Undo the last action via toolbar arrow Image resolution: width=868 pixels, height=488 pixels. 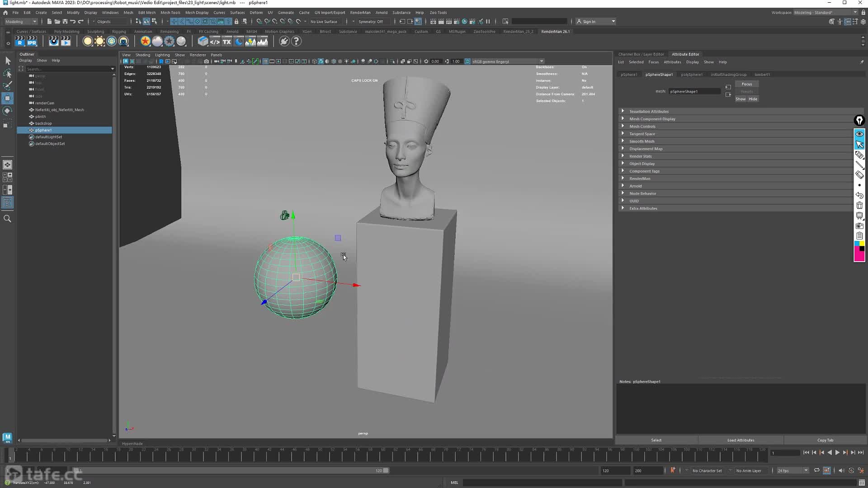tap(73, 21)
